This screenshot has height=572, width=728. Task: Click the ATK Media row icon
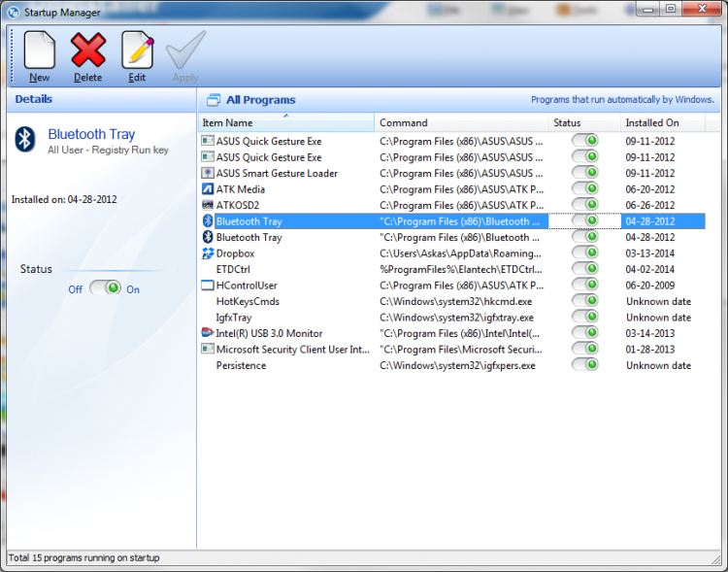tap(208, 189)
